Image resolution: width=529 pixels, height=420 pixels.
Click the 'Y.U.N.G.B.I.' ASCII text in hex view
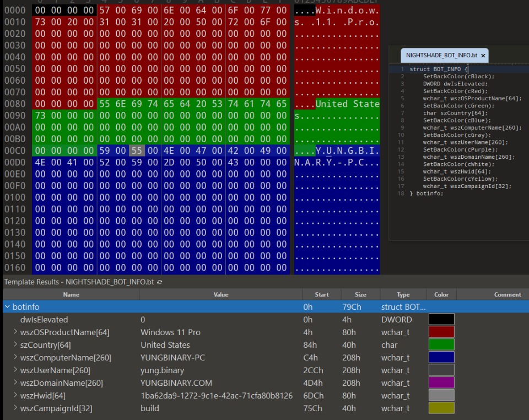348,150
